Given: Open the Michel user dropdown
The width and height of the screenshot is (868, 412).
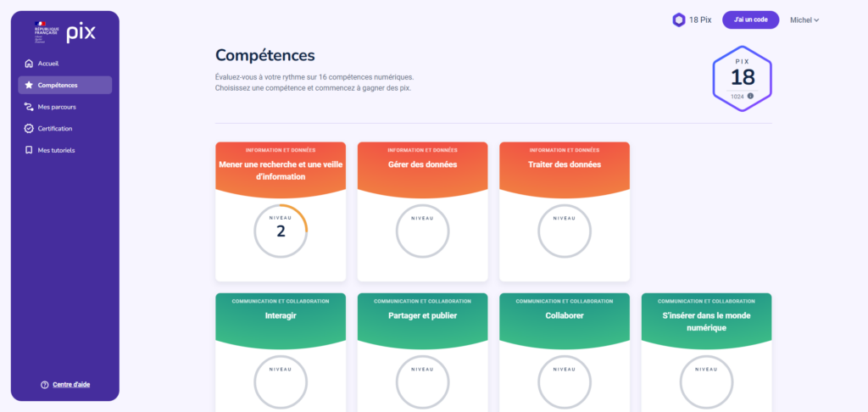Looking at the screenshot, I should click(x=804, y=20).
